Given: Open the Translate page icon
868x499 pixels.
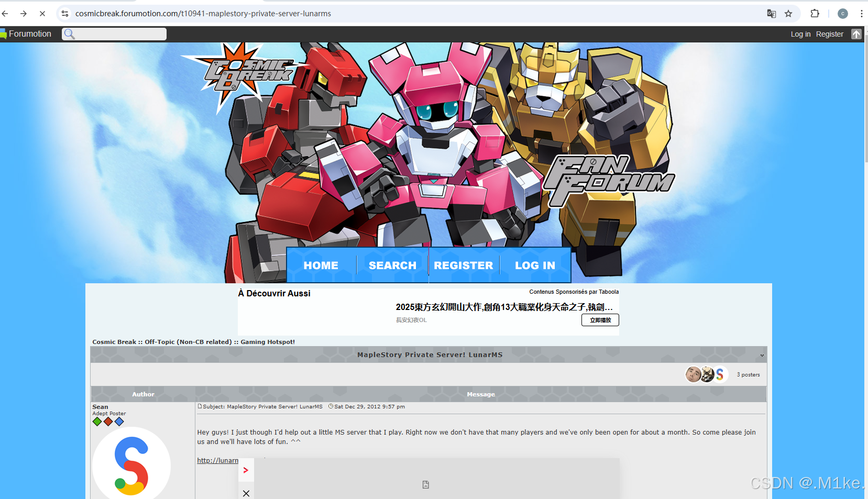Looking at the screenshot, I should 771,14.
